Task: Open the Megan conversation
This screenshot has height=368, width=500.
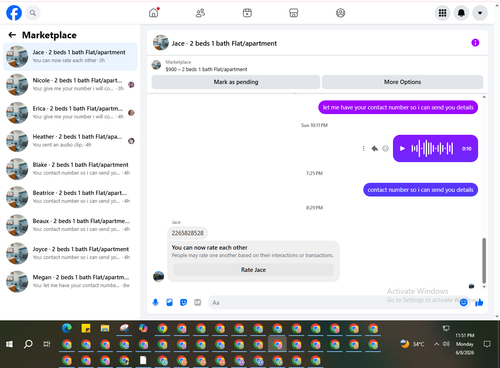Action: tap(70, 281)
